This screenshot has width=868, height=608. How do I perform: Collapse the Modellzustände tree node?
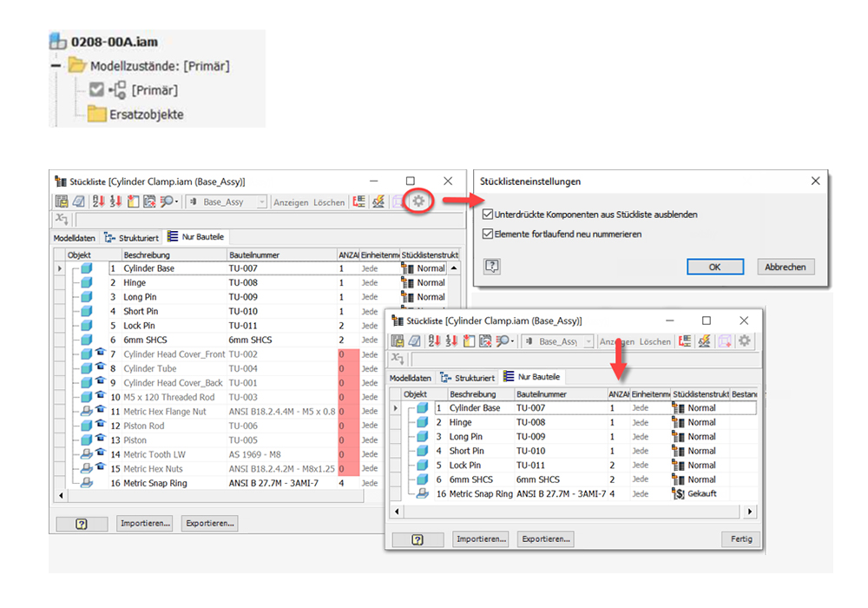56,65
